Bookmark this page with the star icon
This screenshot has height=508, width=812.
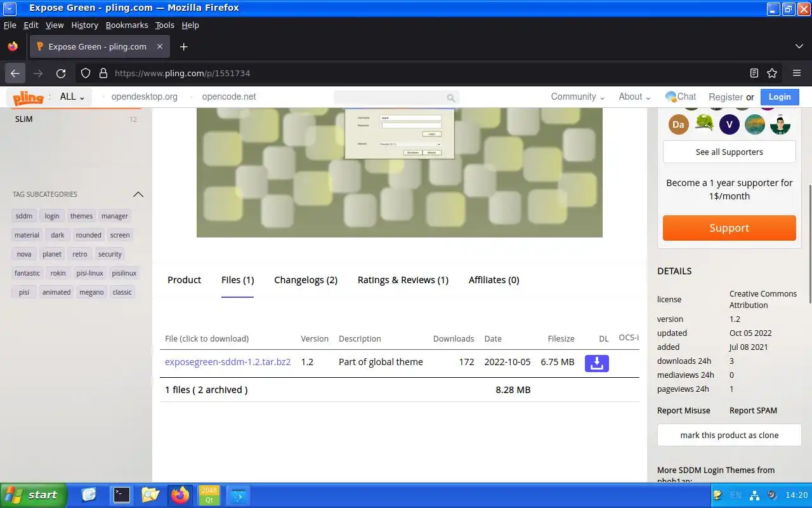pyautogui.click(x=772, y=73)
